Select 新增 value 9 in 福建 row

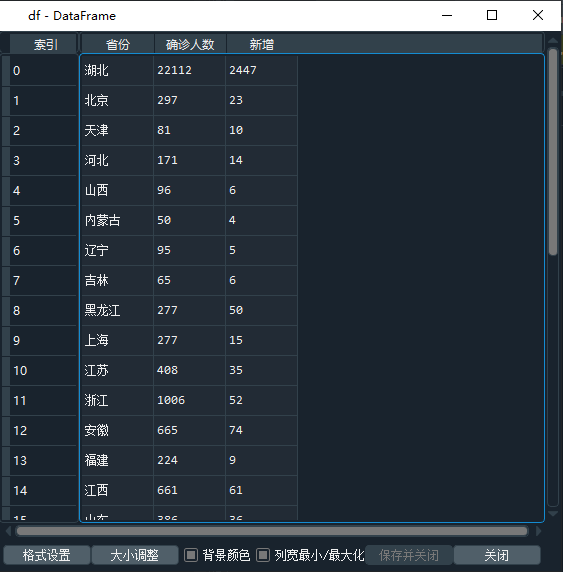[262, 460]
